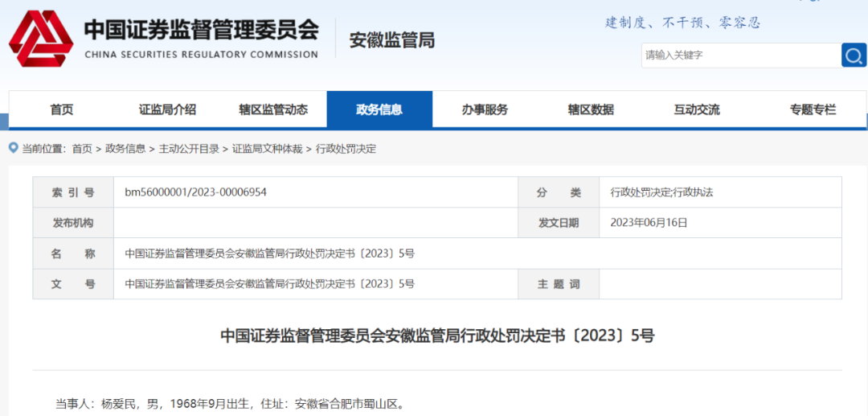Click the red CSRC logo emblem
The height and width of the screenshot is (416, 868).
coord(41,39)
